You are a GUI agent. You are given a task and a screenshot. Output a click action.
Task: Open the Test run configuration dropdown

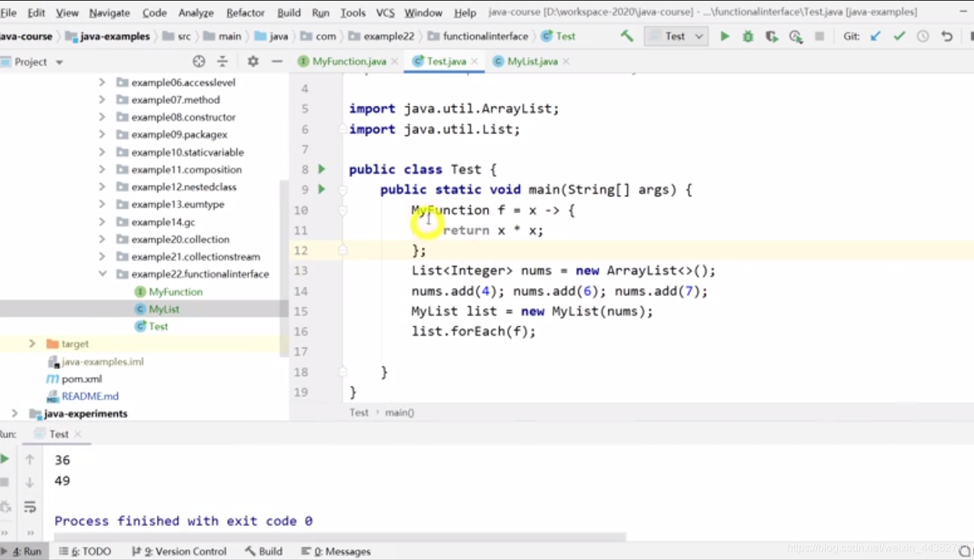pos(675,36)
